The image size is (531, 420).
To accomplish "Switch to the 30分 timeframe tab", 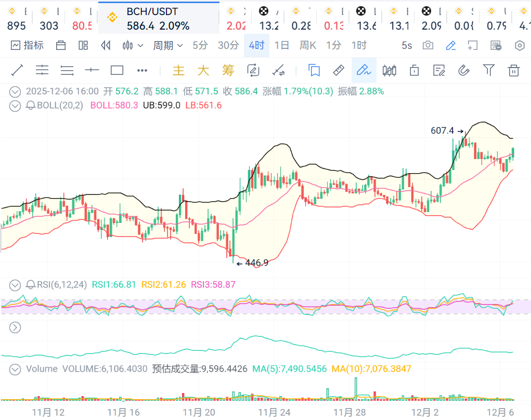I will click(228, 45).
